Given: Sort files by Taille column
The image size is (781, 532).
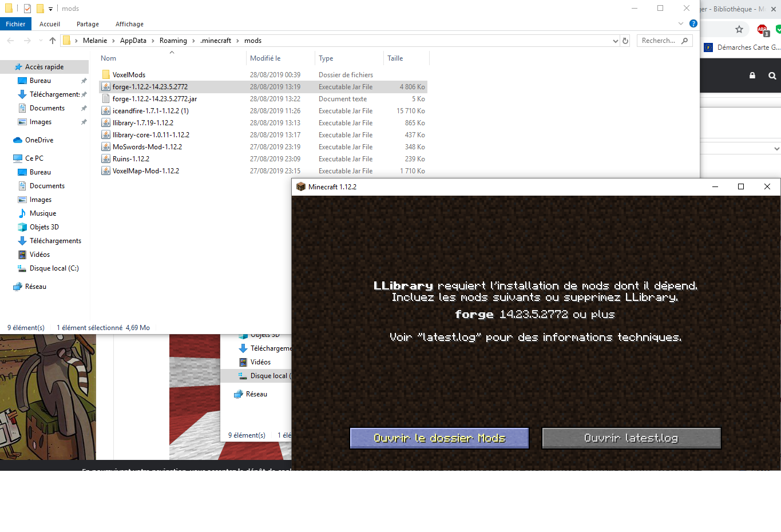Looking at the screenshot, I should coord(395,58).
